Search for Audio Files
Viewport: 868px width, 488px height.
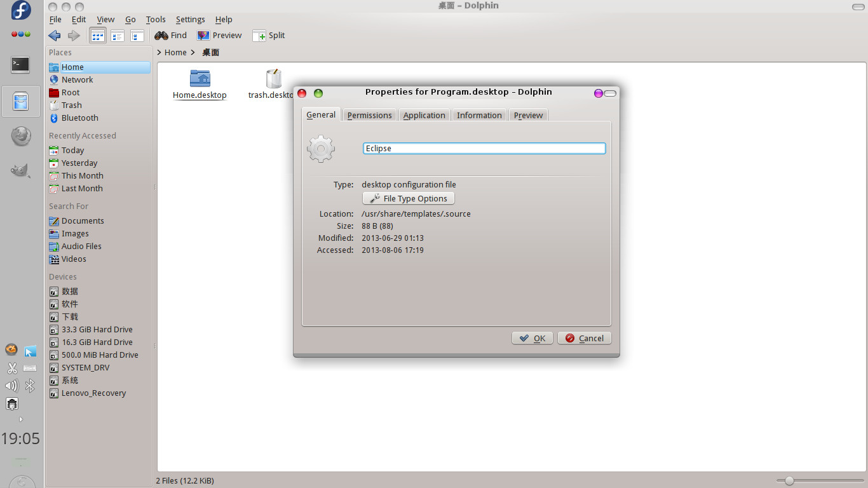click(x=99, y=246)
